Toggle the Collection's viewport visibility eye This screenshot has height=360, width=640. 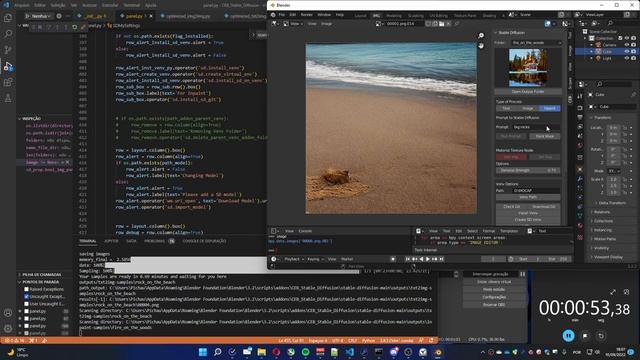tap(627, 38)
